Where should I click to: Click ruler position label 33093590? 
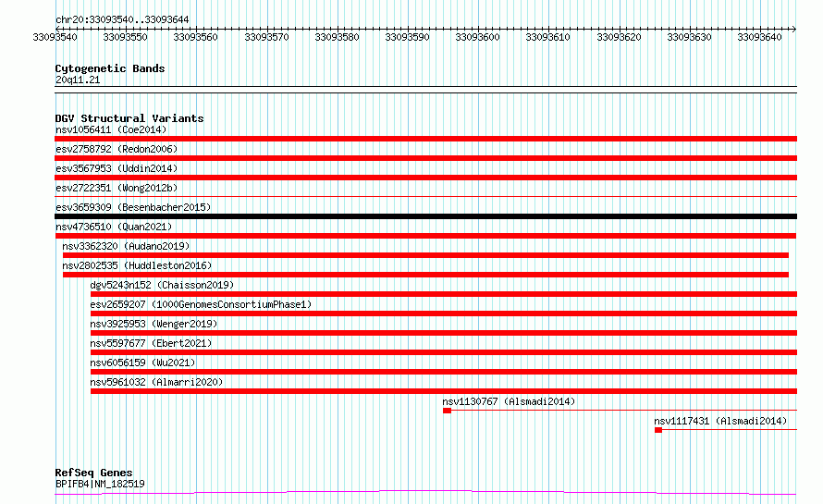407,37
